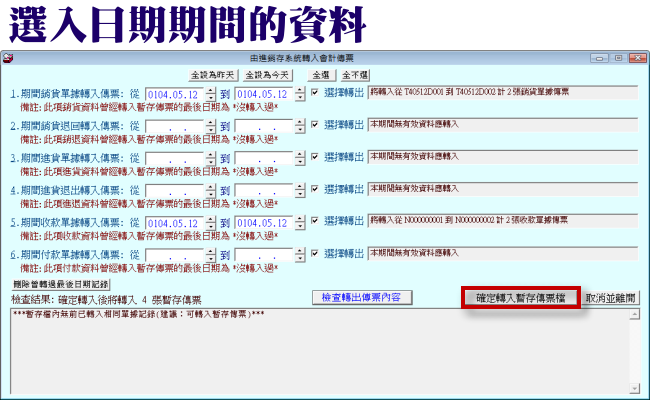Click start date spinner for 期間收款單據 row
The width and height of the screenshot is (650, 400).
pyautogui.click(x=210, y=222)
